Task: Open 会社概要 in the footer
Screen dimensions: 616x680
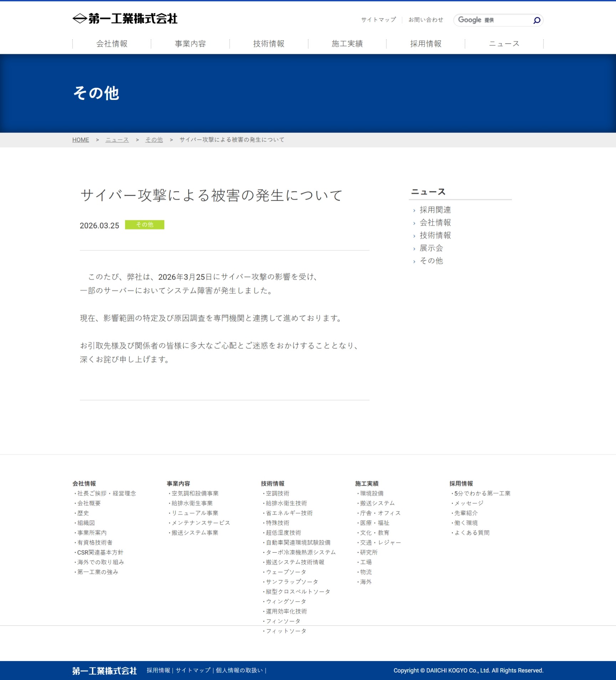Action: [x=89, y=503]
